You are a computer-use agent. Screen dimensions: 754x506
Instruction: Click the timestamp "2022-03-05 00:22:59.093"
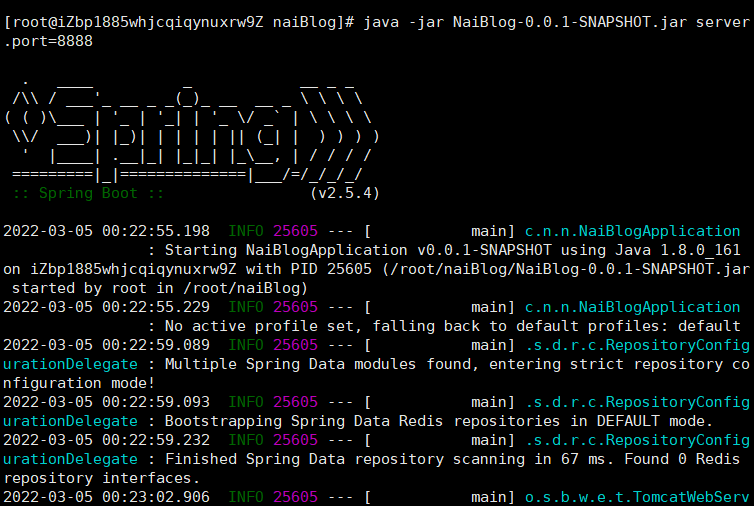(x=106, y=402)
